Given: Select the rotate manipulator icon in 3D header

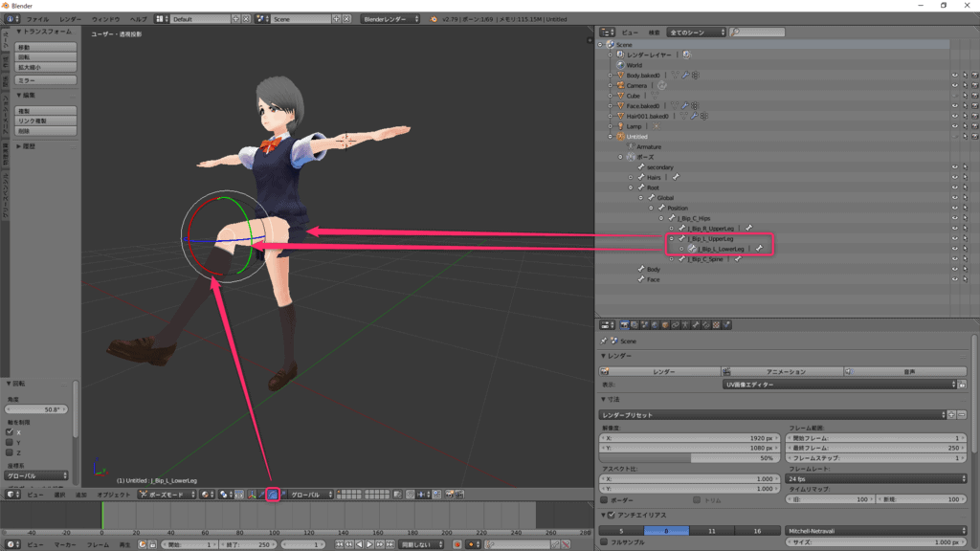Looking at the screenshot, I should (272, 495).
